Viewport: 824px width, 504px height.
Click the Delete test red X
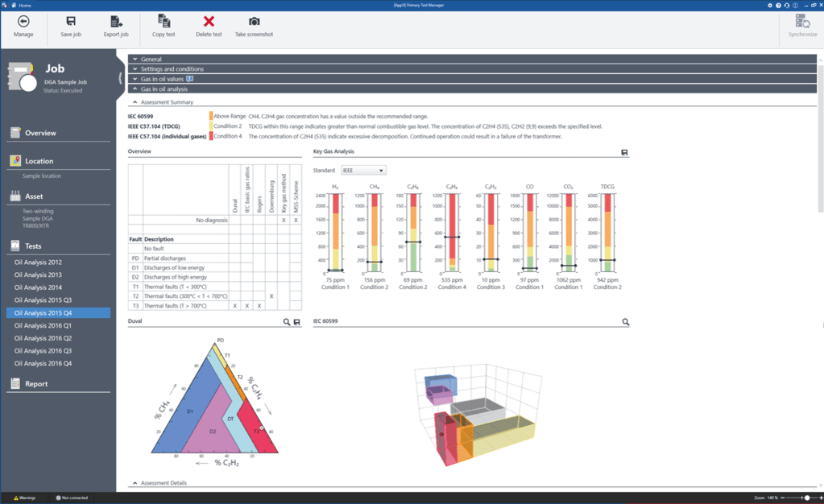209,22
